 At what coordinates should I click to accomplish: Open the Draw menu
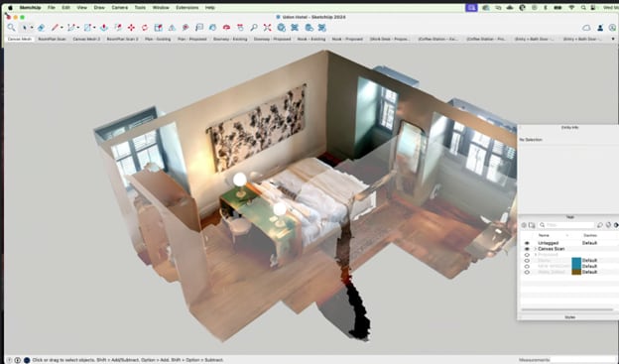[99, 8]
